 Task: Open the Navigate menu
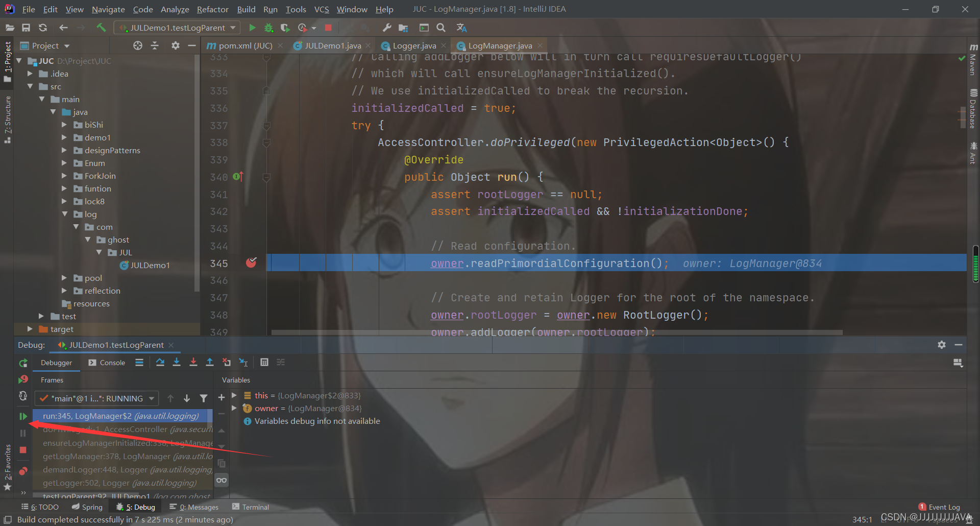(108, 9)
